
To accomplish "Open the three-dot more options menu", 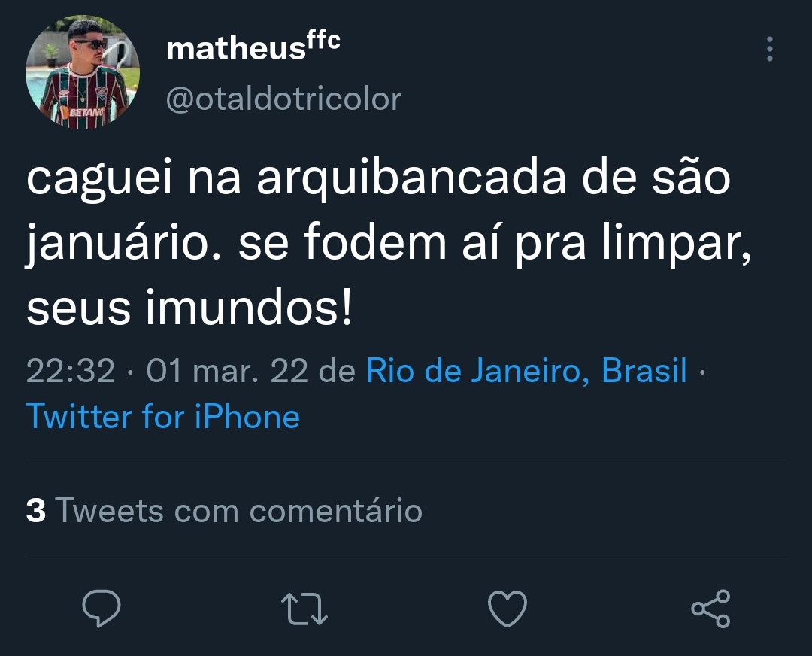I will pyautogui.click(x=769, y=50).
